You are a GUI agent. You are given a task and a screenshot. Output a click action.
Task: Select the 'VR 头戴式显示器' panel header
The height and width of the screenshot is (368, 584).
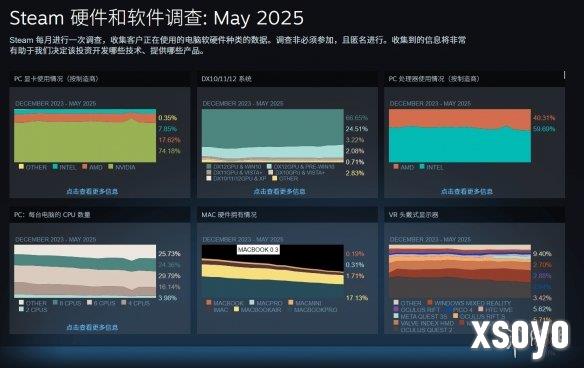[x=474, y=215]
